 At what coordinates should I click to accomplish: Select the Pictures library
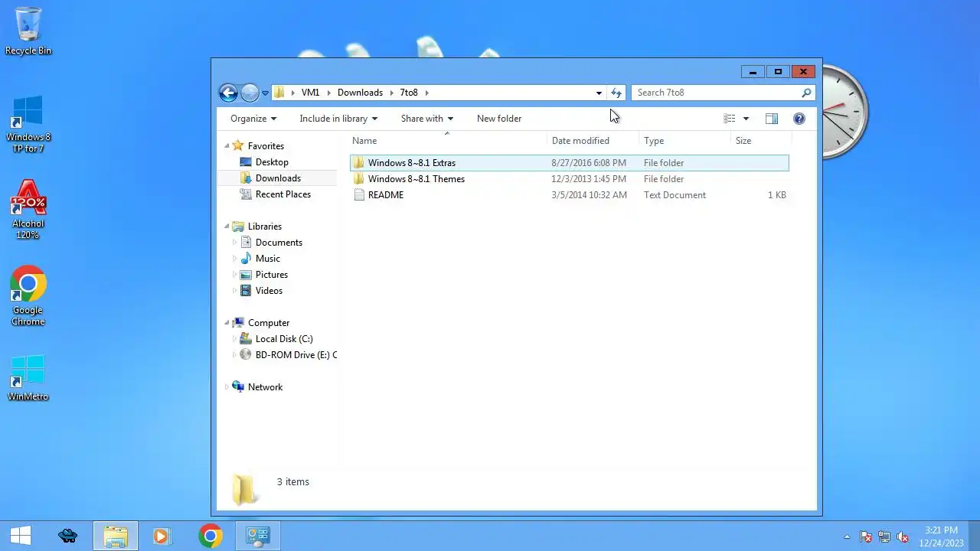[x=272, y=275]
